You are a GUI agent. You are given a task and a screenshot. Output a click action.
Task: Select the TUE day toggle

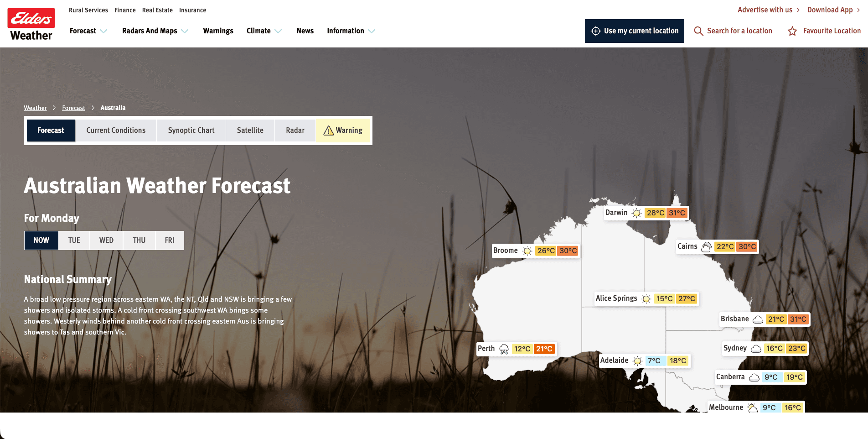click(x=74, y=240)
